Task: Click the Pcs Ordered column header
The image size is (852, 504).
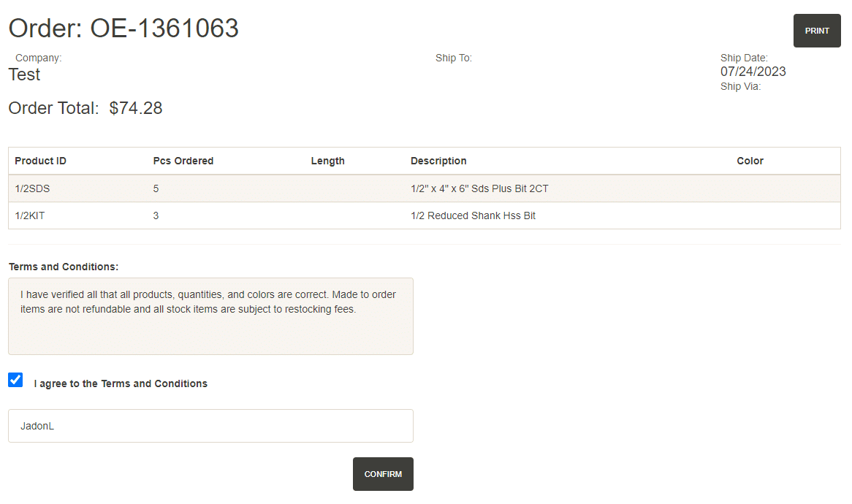Action: point(183,161)
